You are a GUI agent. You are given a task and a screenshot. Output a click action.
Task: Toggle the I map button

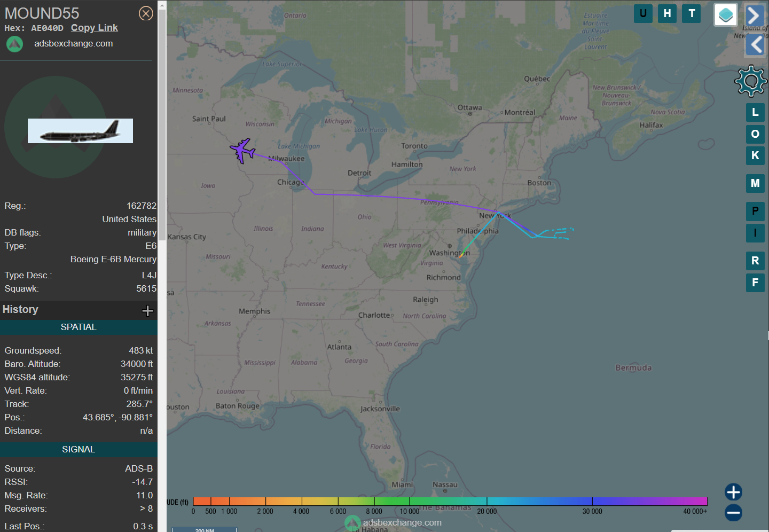point(755,233)
